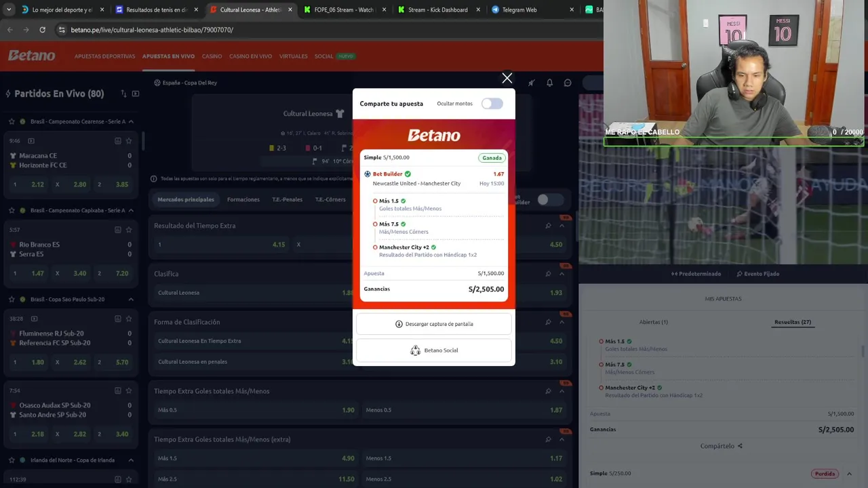Open Osasco Audax Sub-20 match stats icon

click(117, 390)
